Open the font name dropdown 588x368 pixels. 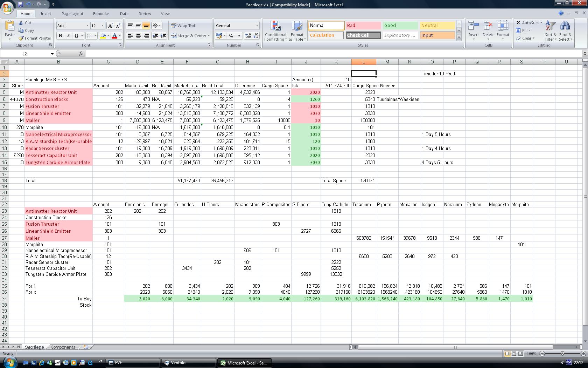[x=87, y=26]
